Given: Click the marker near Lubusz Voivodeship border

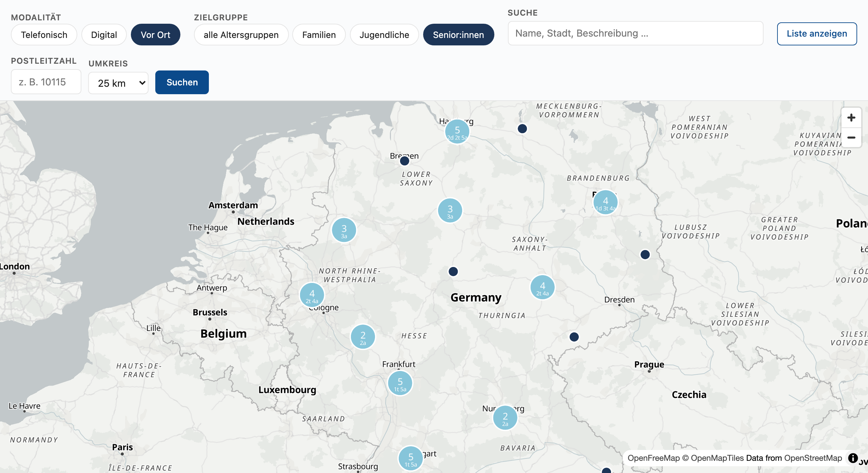Looking at the screenshot, I should tap(645, 254).
